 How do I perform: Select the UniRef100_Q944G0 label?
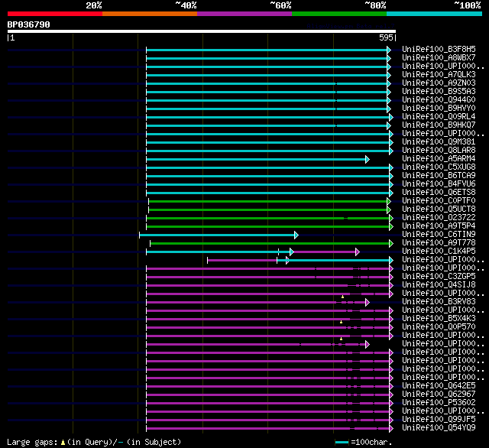(x=439, y=100)
